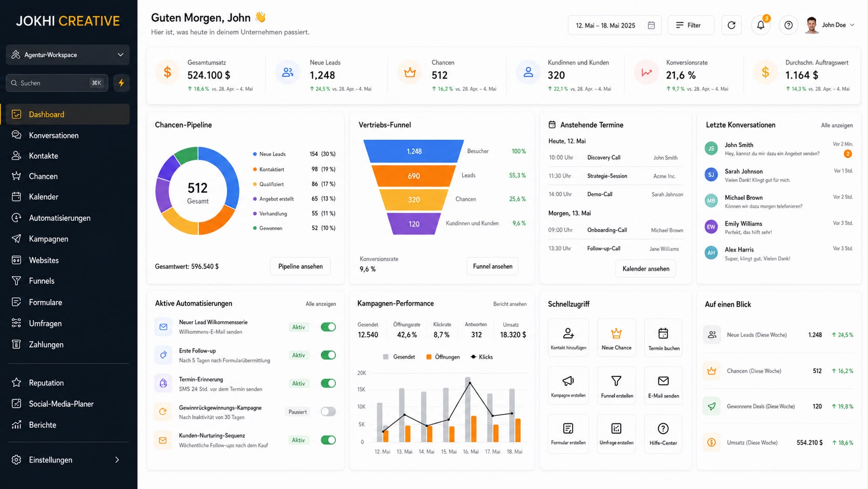868x489 pixels.
Task: Open John Doe user menu
Action: point(830,25)
